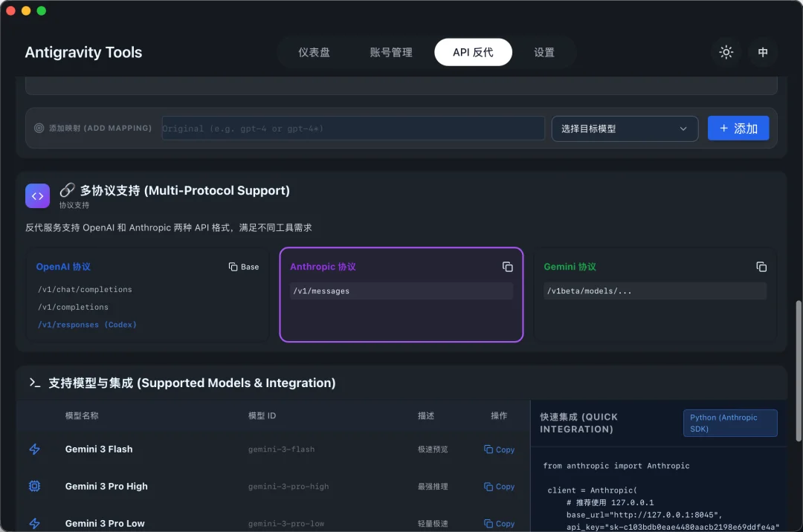This screenshot has width=803, height=532.
Task: Select the Python (Anthropic SDK) option
Action: pyautogui.click(x=730, y=422)
